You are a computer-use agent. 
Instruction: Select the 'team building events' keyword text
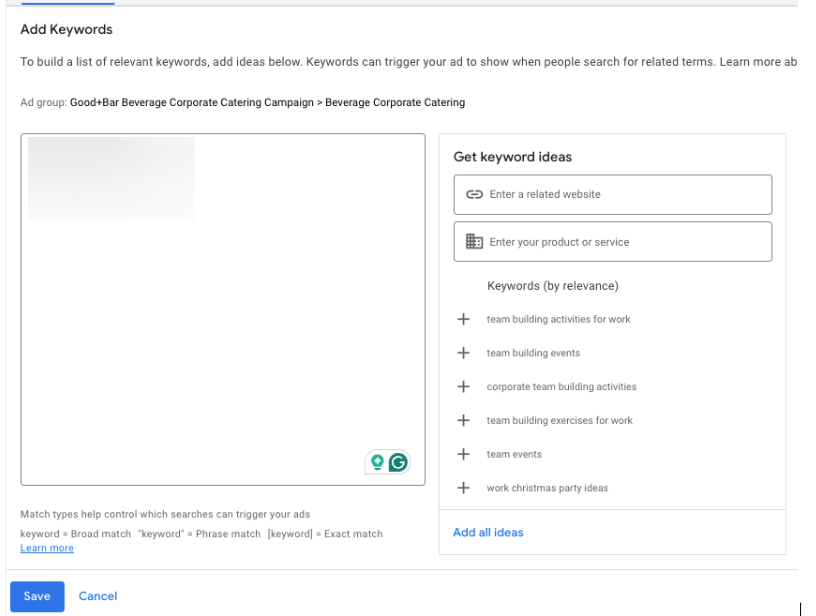(x=533, y=353)
